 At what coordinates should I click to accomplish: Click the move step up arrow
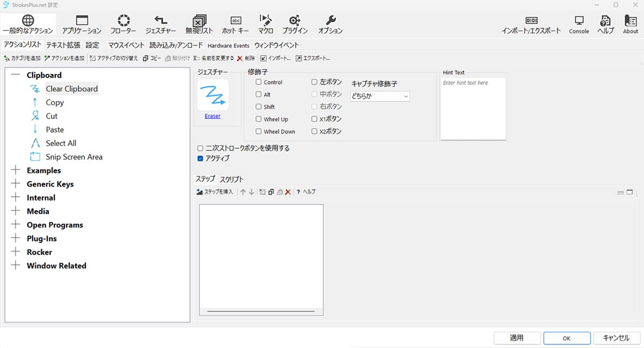[243, 192]
